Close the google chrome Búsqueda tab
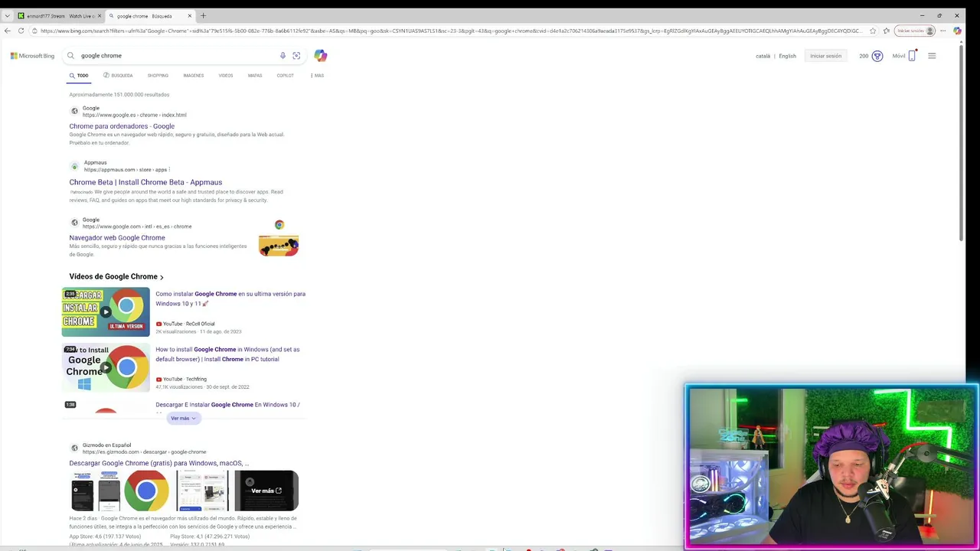This screenshot has width=980, height=551. point(190,15)
